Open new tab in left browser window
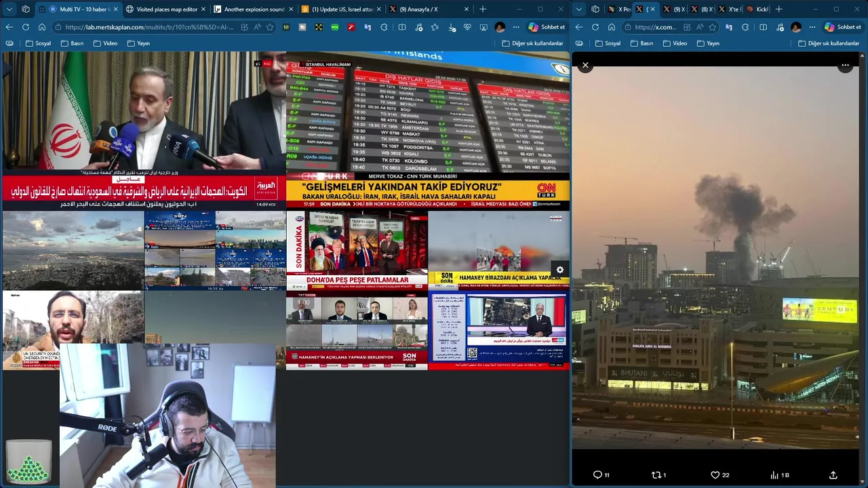 point(483,9)
